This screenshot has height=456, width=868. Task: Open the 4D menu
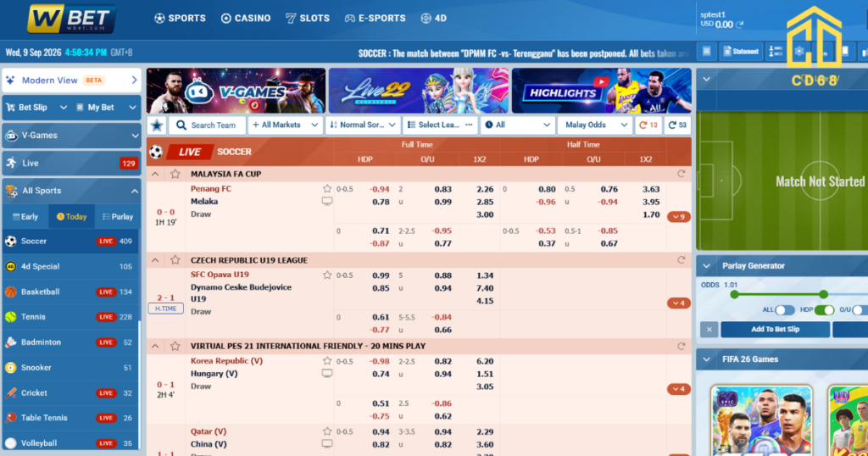[433, 19]
